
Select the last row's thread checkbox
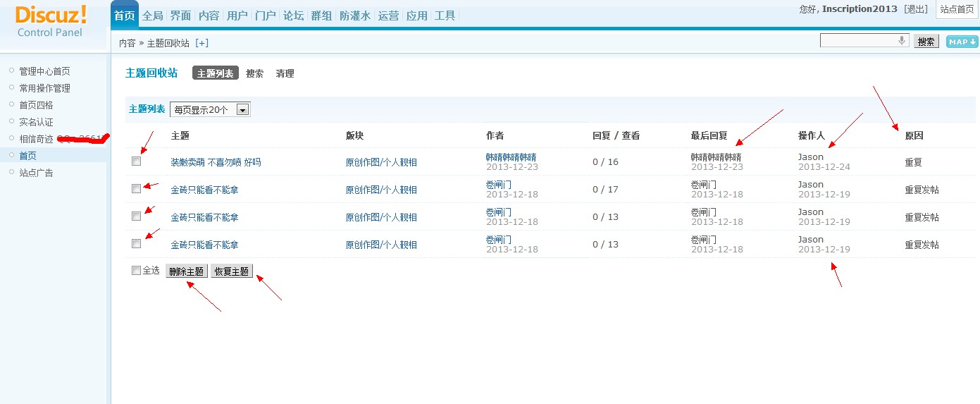coord(137,244)
